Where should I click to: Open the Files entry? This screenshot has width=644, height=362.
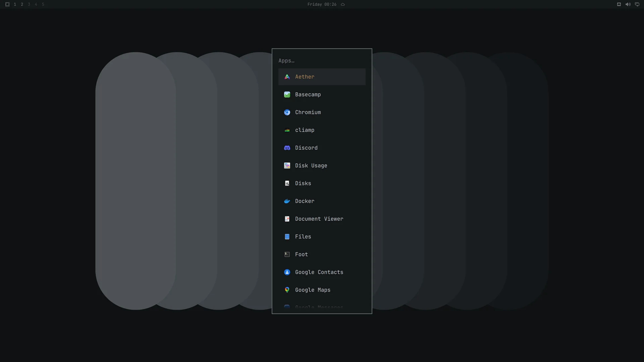[322, 237]
